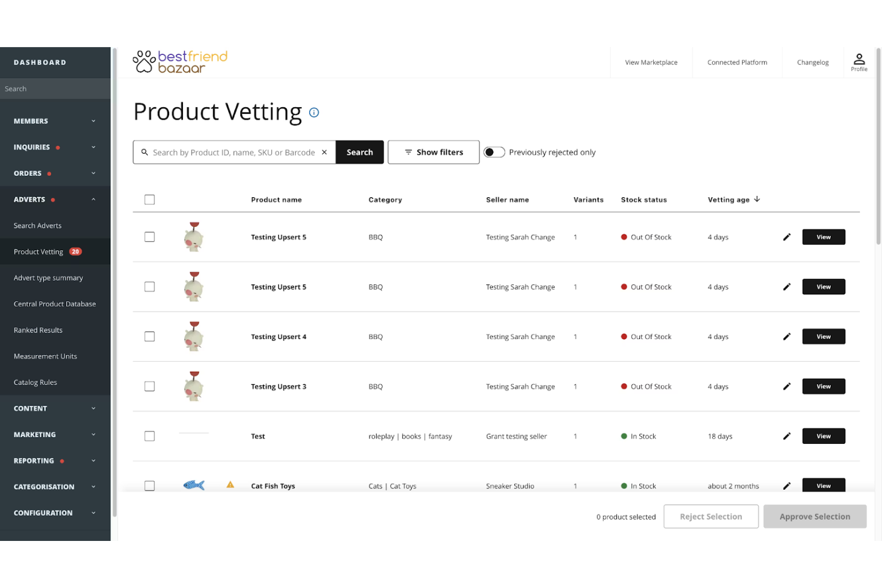Viewport: 882px width, 588px height.
Task: Click the sort arrow on Vetting age column
Action: pyautogui.click(x=757, y=200)
